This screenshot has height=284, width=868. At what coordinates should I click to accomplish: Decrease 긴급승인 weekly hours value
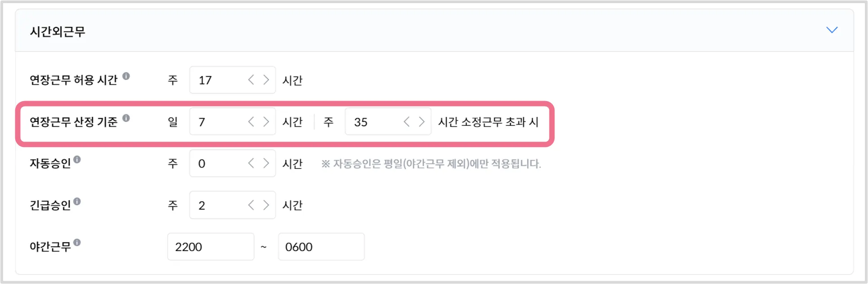251,205
